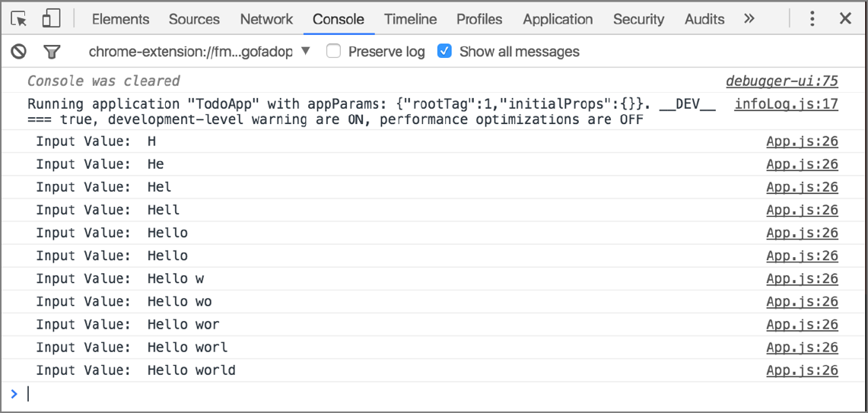Image resolution: width=868 pixels, height=413 pixels.
Task: Switch to the Sources tab
Action: (194, 19)
